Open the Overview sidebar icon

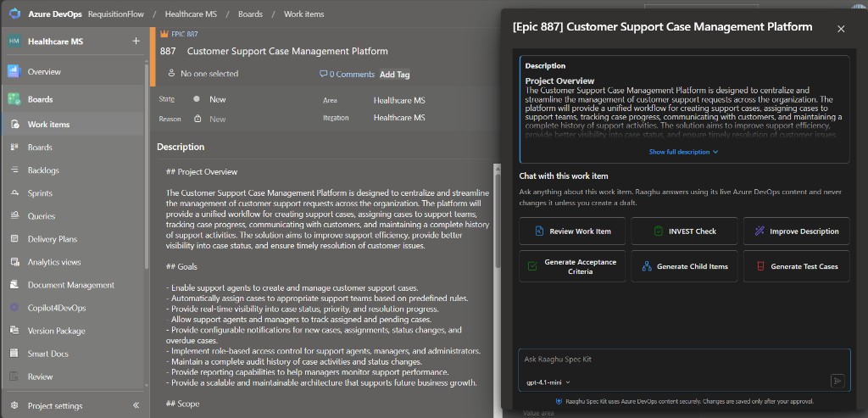[14, 71]
